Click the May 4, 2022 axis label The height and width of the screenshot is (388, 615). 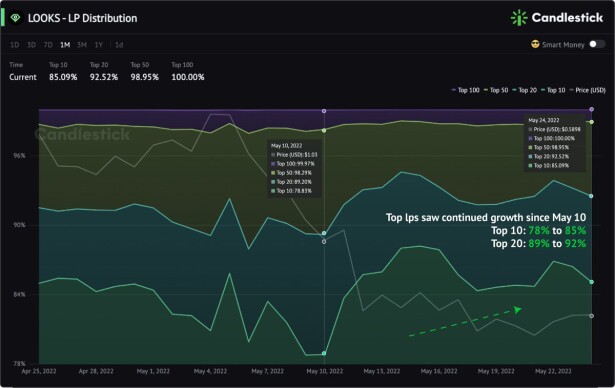(x=210, y=371)
